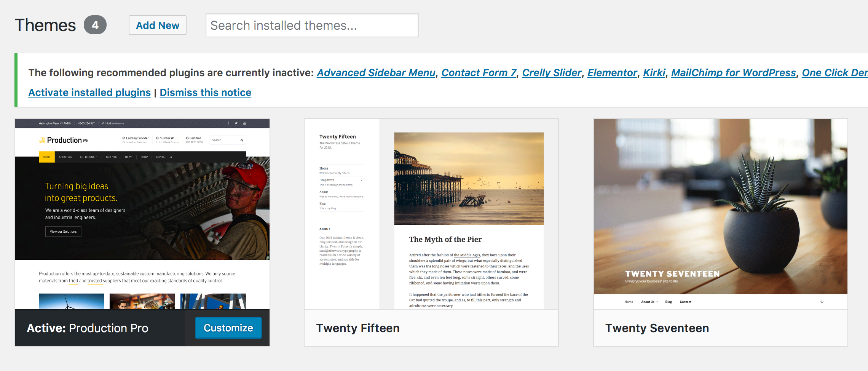Select the Twenty Seventeen theme name
Viewport: 868px width, 371px height.
click(x=657, y=328)
